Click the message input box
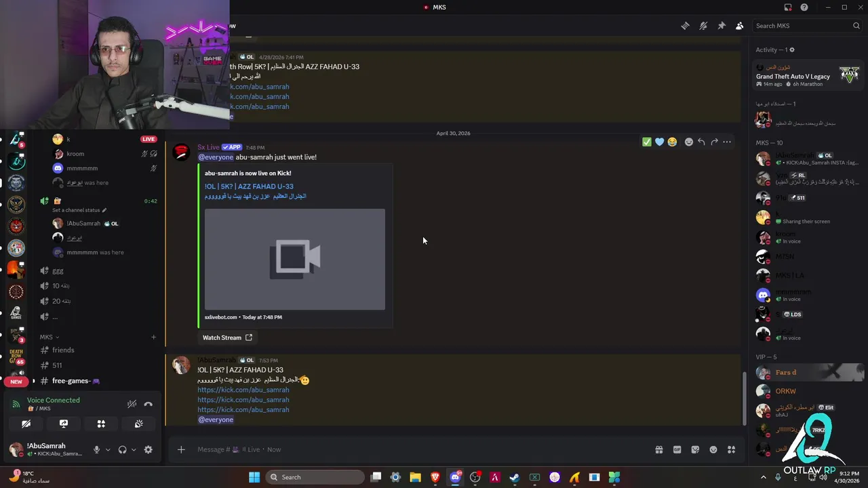Image resolution: width=868 pixels, height=488 pixels. (x=420, y=449)
